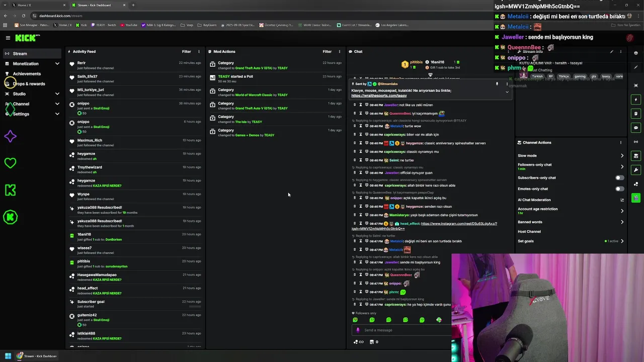
Task: Click the Kick logo in the dashboard header
Action: click(27, 38)
